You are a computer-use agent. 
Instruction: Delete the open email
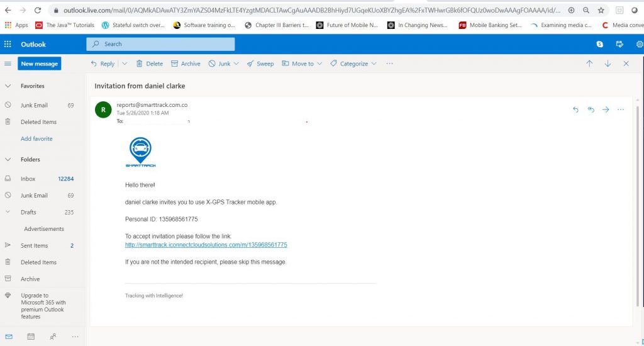coord(150,64)
